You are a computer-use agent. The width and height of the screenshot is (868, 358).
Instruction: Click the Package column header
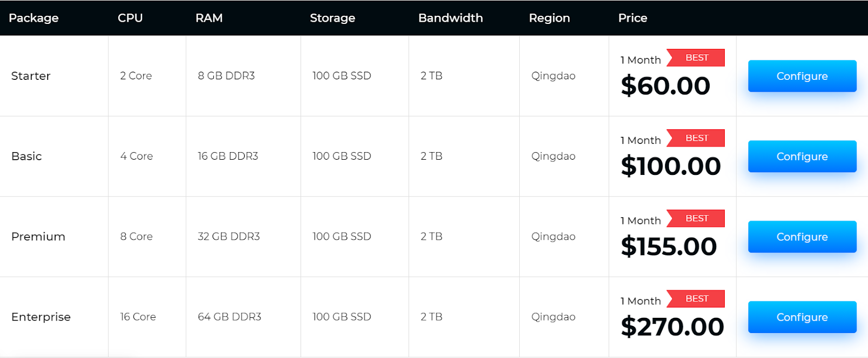pos(34,18)
